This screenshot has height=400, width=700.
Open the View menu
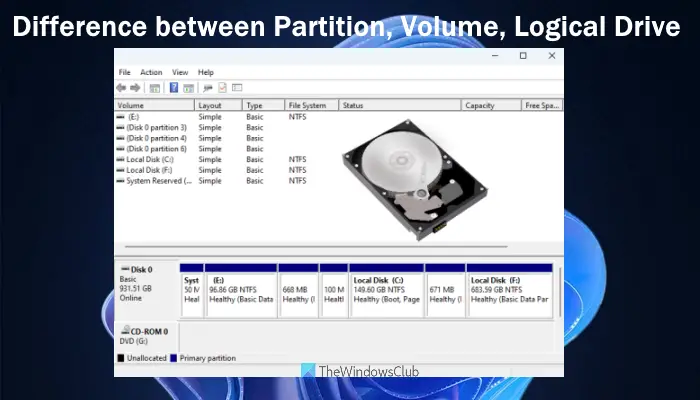tap(180, 72)
